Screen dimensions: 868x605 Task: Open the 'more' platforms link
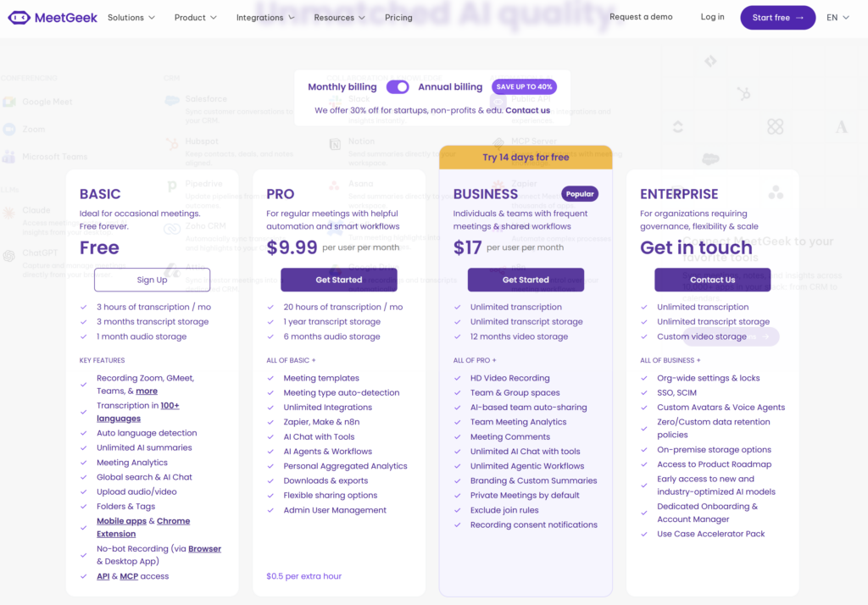click(x=147, y=391)
